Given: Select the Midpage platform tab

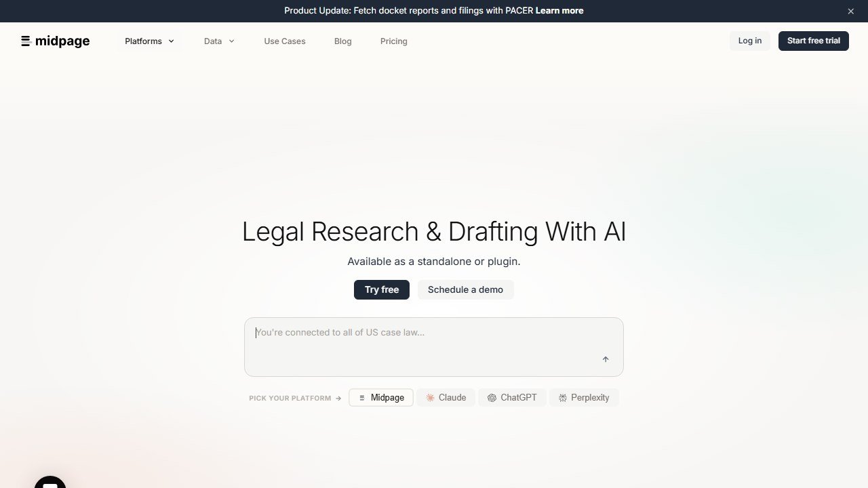Looking at the screenshot, I should click(381, 398).
